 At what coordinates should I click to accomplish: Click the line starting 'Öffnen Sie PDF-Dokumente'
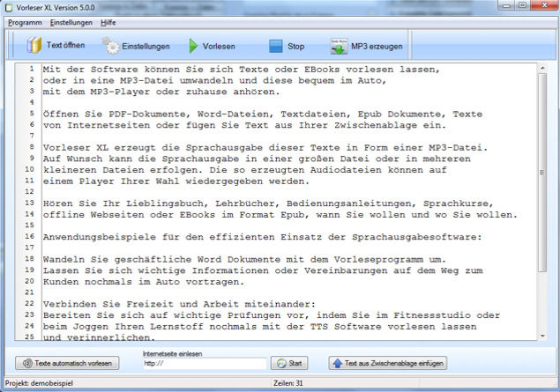point(263,115)
